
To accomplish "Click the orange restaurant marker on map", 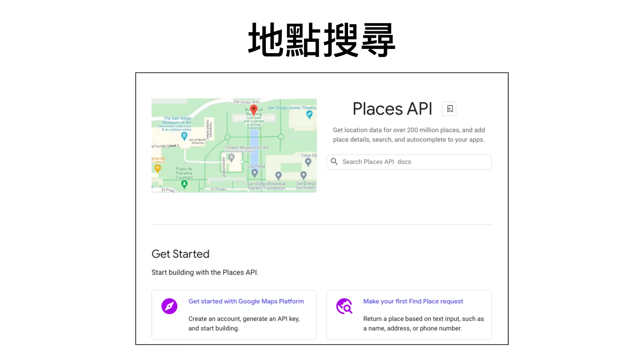I will pos(158,168).
